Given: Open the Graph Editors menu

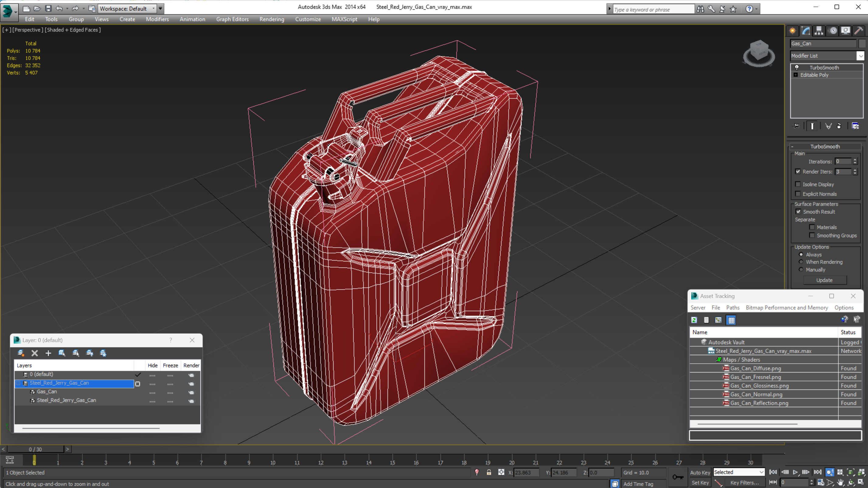Looking at the screenshot, I should coord(232,19).
